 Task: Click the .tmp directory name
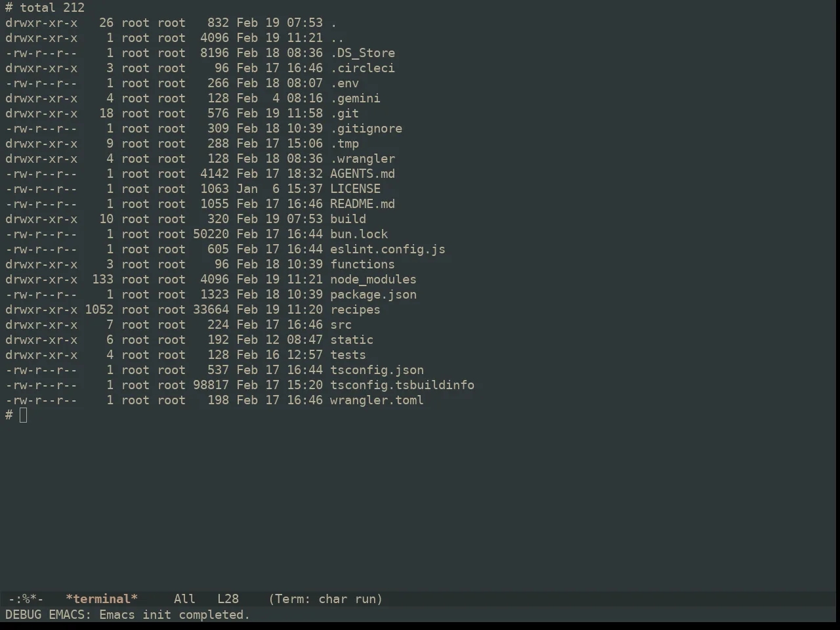click(345, 144)
